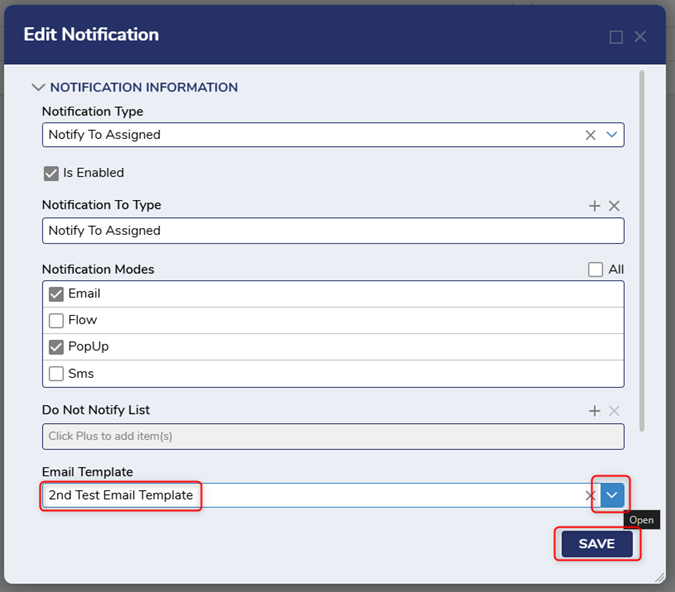Clear the Notification Type selection X icon
675x592 pixels.
click(590, 135)
